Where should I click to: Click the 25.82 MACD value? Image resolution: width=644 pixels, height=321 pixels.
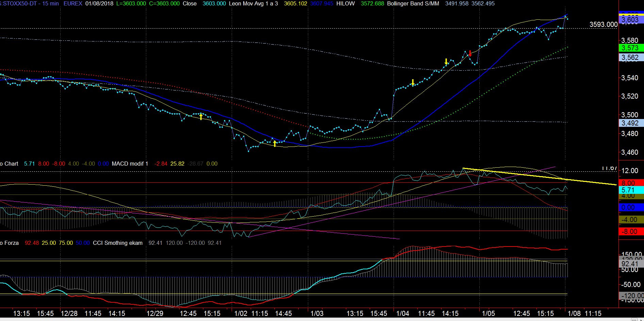[177, 164]
